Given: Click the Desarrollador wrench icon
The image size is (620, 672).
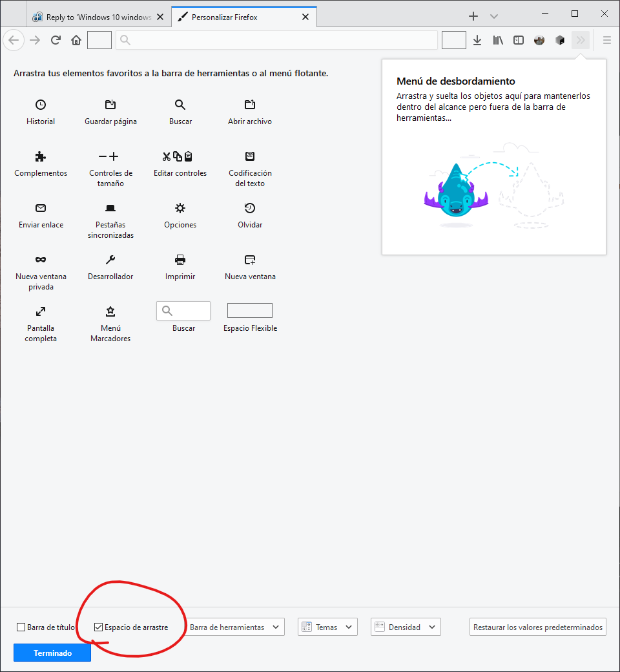Looking at the screenshot, I should click(x=110, y=260).
